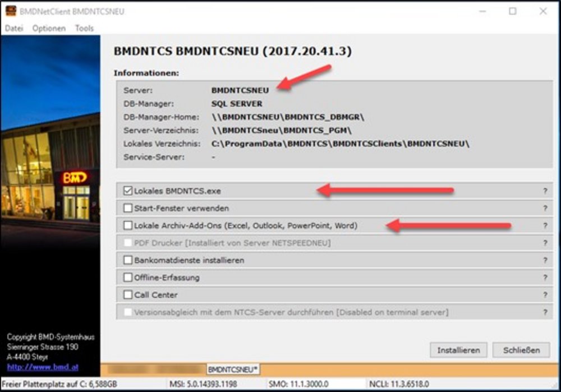The width and height of the screenshot is (561, 392).
Task: Click the Schließen button
Action: (521, 350)
